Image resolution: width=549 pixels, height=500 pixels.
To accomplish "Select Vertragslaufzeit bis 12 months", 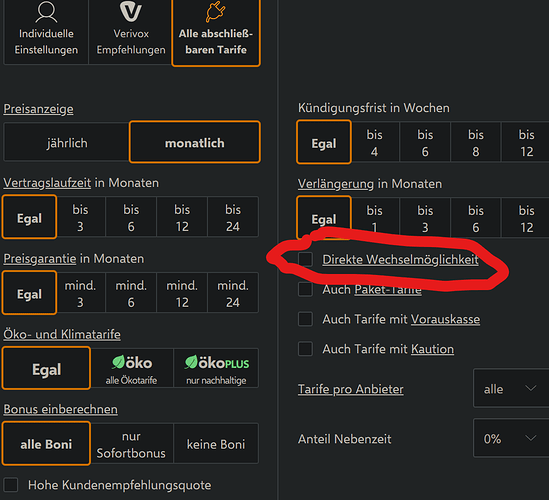I will [182, 217].
